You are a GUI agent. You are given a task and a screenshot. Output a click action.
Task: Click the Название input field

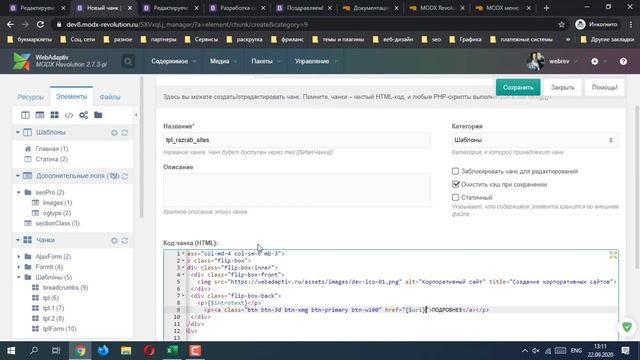(x=297, y=140)
